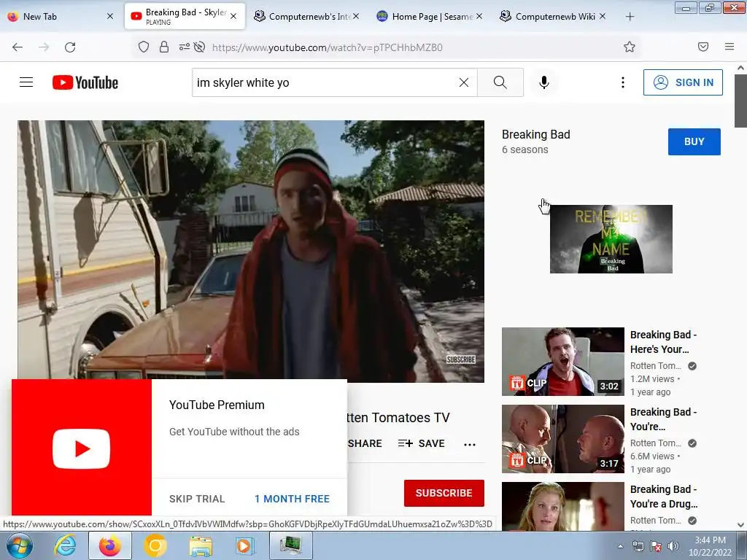Click SUBSCRIBE watermark in the video
The width and height of the screenshot is (747, 560).
(461, 359)
